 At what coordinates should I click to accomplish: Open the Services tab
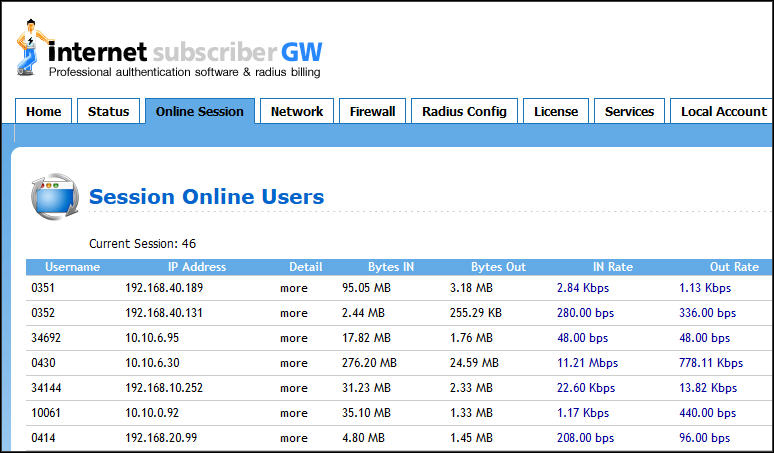(629, 112)
